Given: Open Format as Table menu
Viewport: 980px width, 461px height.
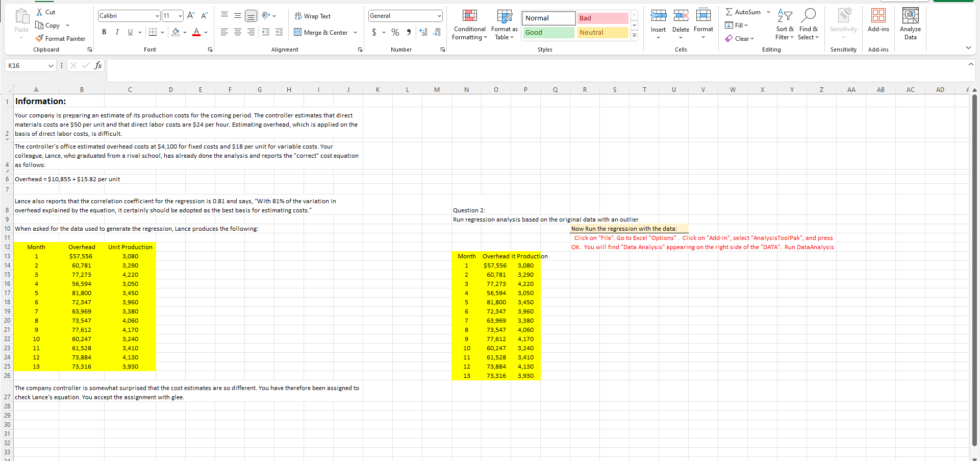Looking at the screenshot, I should click(x=505, y=25).
